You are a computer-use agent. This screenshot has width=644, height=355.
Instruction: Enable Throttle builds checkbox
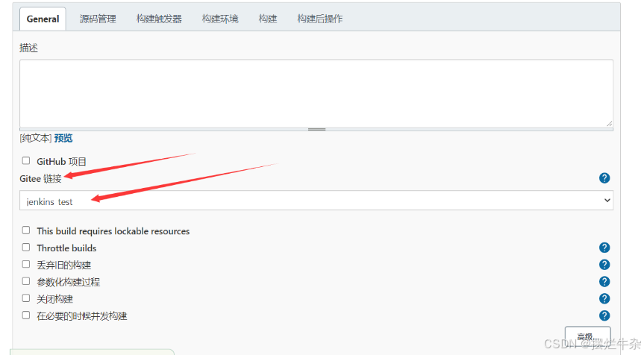(x=26, y=248)
